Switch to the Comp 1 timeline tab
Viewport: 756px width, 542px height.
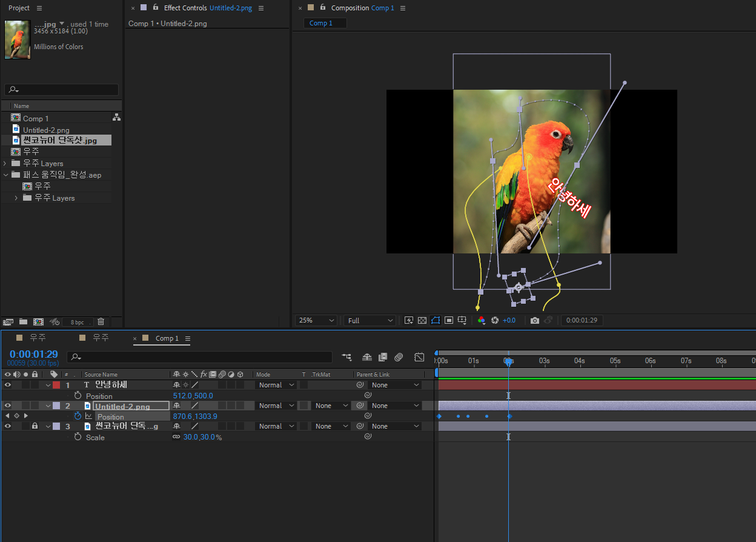point(167,338)
